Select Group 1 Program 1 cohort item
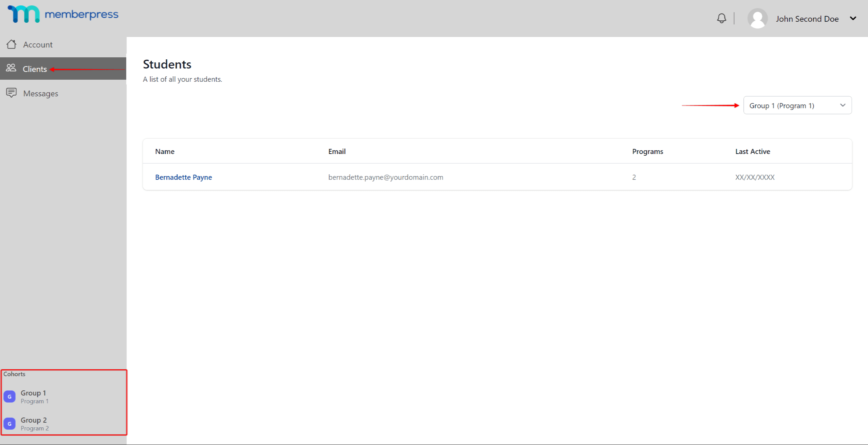 coord(63,397)
